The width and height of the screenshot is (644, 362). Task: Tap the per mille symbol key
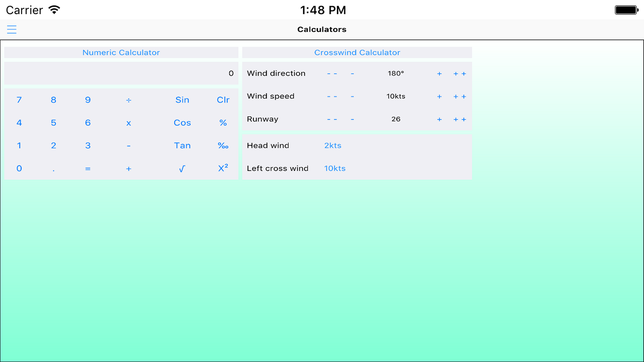click(x=223, y=145)
